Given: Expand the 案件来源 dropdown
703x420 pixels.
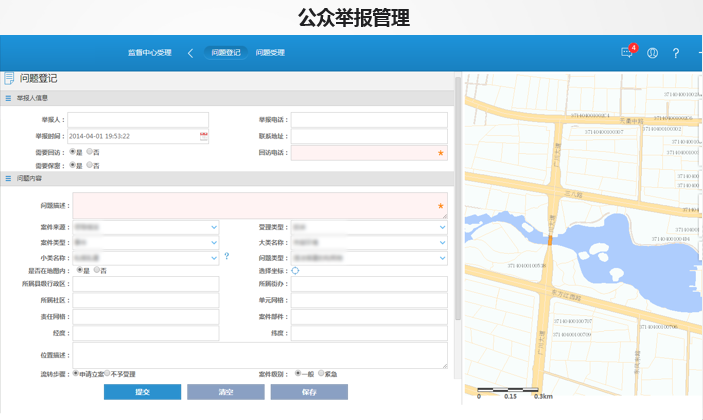Looking at the screenshot, I should click(214, 227).
